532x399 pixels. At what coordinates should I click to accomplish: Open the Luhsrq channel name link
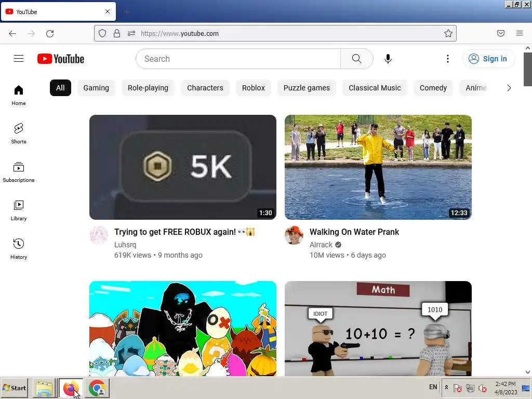pyautogui.click(x=125, y=245)
